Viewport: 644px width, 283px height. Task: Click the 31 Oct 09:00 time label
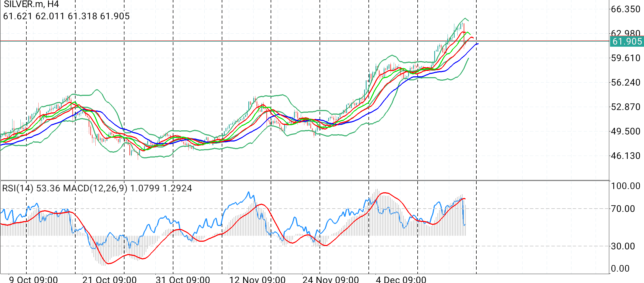tap(183, 279)
